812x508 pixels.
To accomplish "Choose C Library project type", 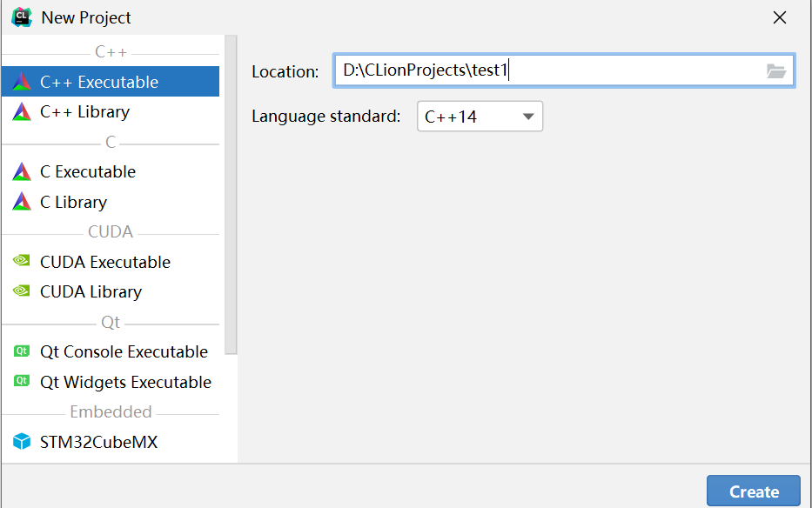I will 111,202.
